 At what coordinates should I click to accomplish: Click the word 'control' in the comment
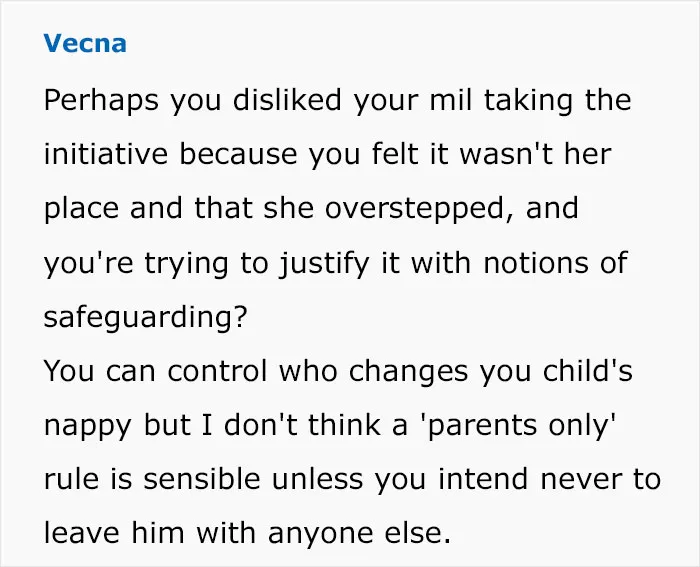coord(217,370)
